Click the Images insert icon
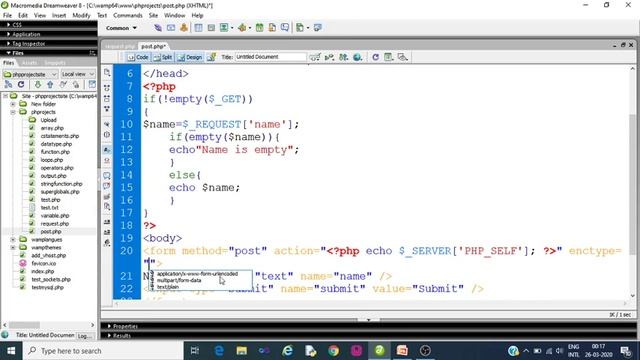 point(224,28)
